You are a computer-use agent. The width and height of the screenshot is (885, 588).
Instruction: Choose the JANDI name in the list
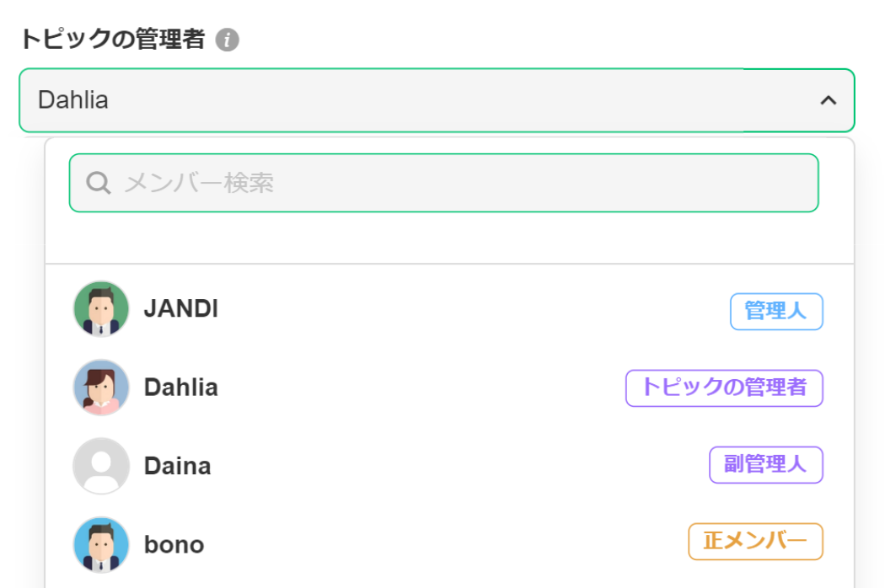(181, 309)
